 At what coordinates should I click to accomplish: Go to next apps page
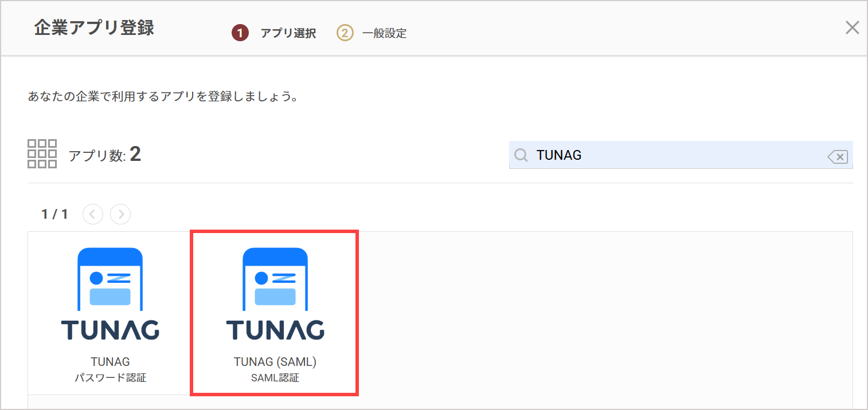pyautogui.click(x=120, y=214)
